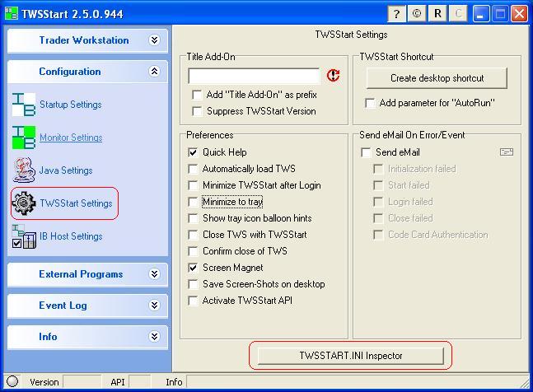Click the Java Settings icon
Screen dimensions: 533x392
coord(24,170)
